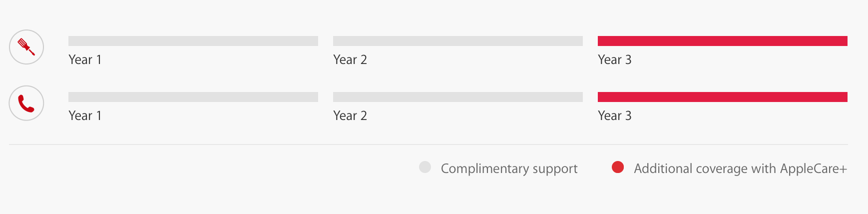
Task: Click the Year 2 label in phone row
Action: (350, 116)
